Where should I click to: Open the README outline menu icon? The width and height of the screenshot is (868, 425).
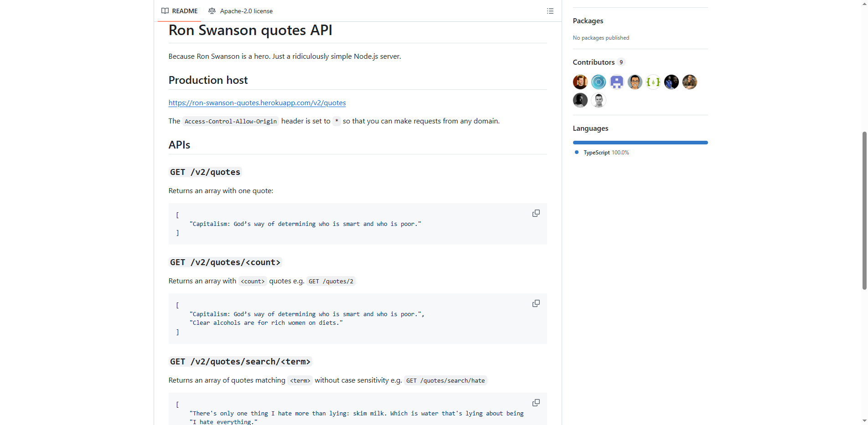pyautogui.click(x=550, y=11)
